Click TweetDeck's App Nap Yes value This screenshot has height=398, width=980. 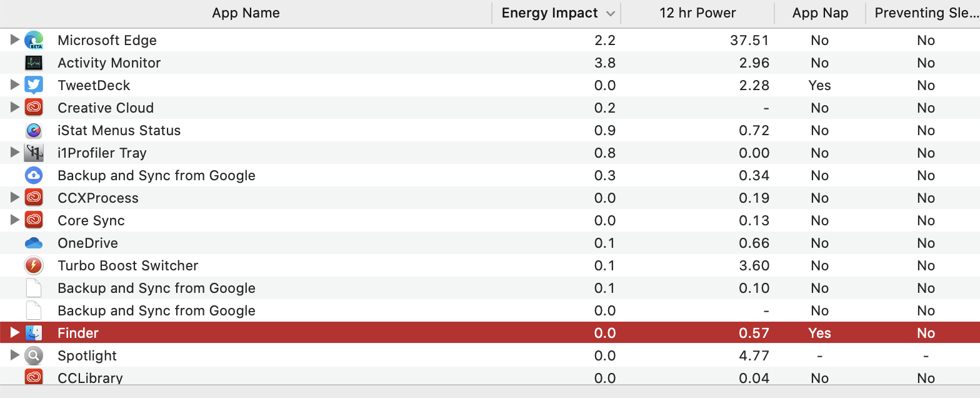pos(819,85)
